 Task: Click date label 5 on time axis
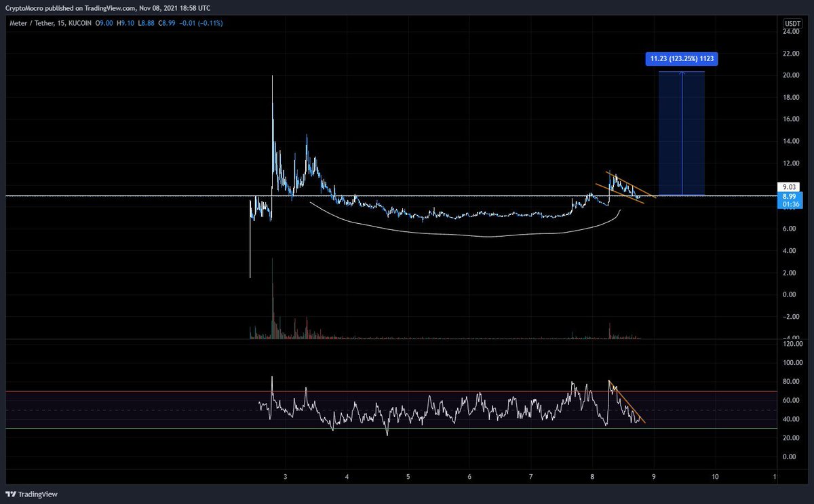[x=408, y=478]
